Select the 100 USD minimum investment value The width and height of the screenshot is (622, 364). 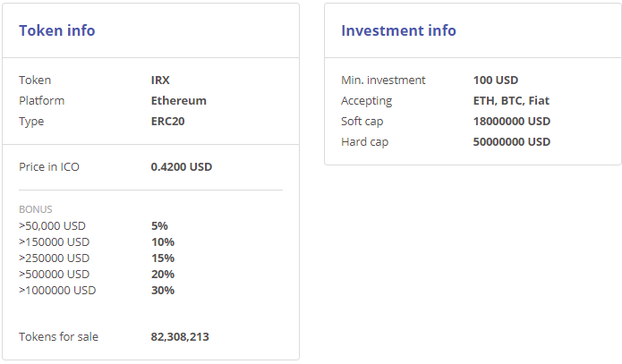pos(496,80)
